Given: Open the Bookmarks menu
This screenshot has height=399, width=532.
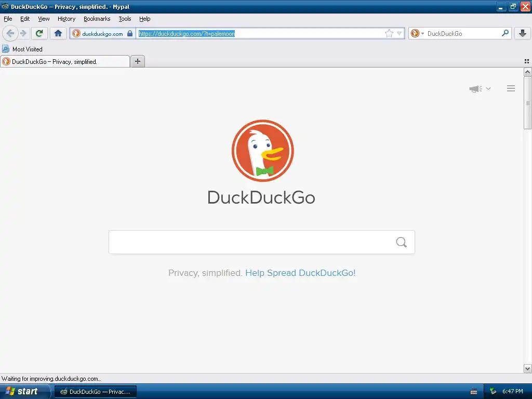Looking at the screenshot, I should point(97,19).
